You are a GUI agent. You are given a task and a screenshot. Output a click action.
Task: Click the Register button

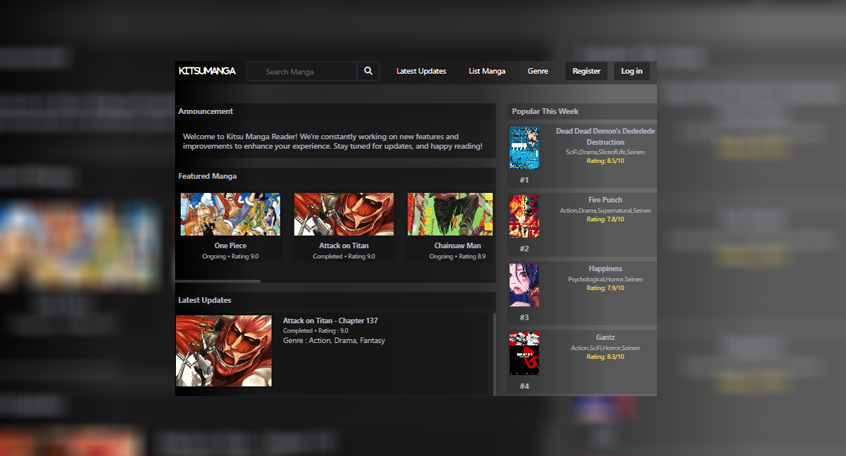pos(586,71)
